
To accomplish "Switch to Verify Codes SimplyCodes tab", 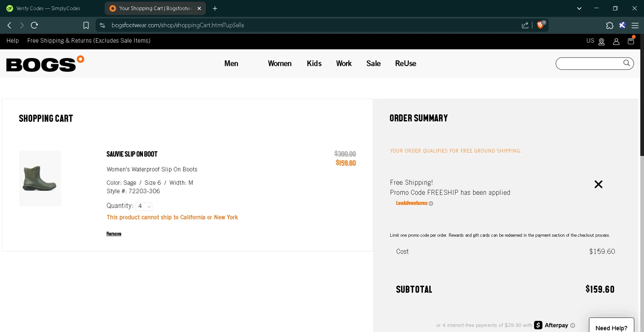I will coord(48,8).
